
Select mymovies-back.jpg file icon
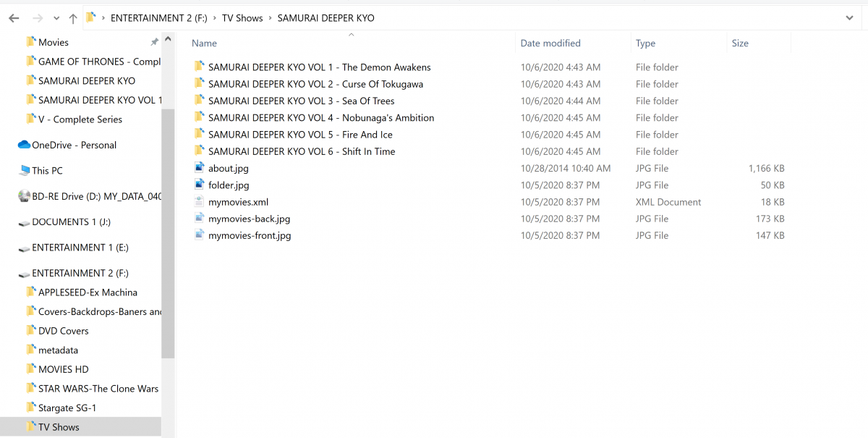tap(200, 218)
